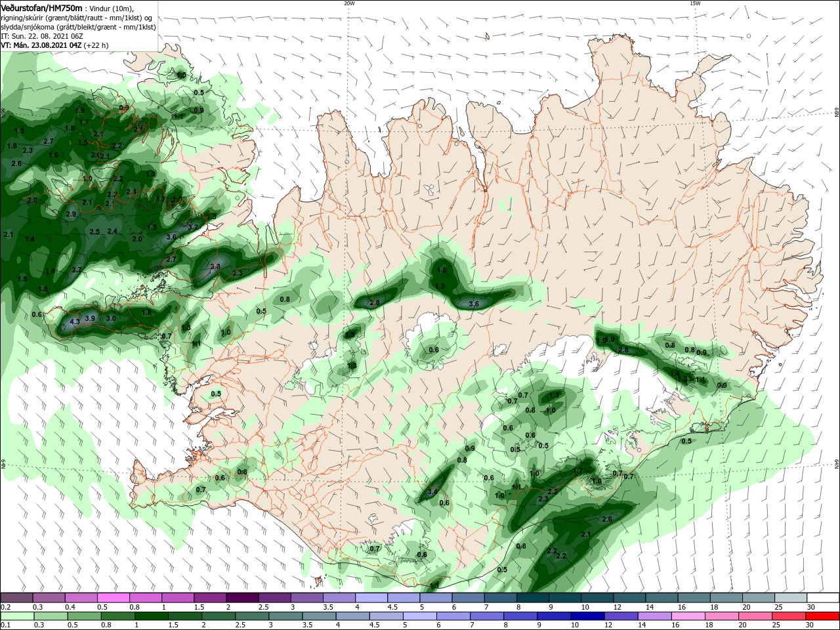Click the '15W' longitude label
Screen dimensions: 840x630
tap(695, 3)
